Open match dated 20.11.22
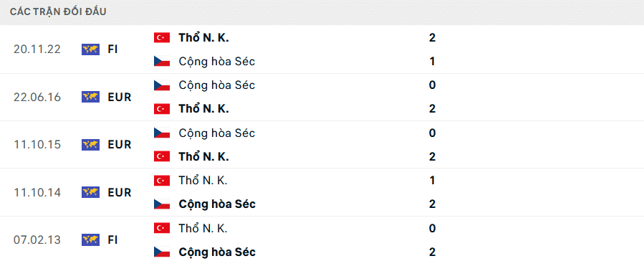Viewport: 644px width, 261px height. pyautogui.click(x=322, y=49)
